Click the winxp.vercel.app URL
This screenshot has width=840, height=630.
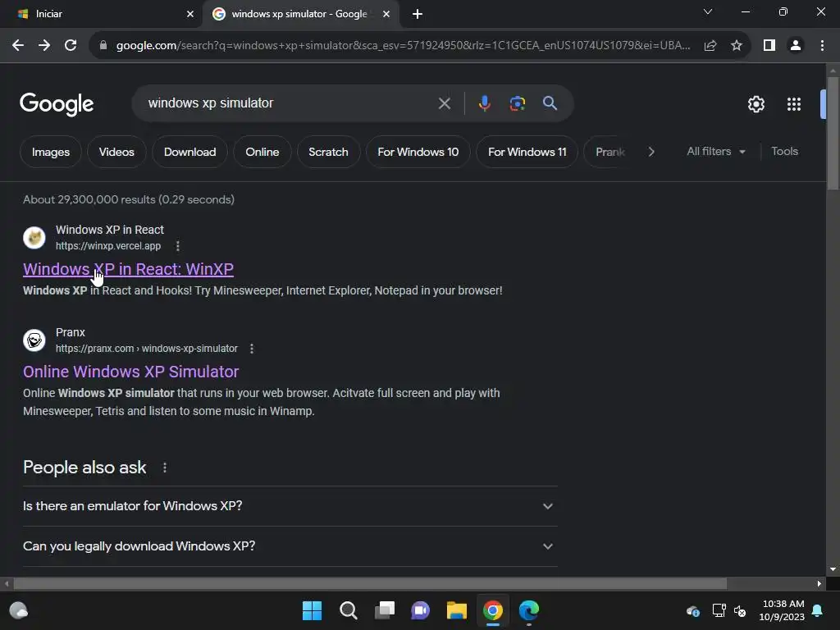pyautogui.click(x=108, y=246)
